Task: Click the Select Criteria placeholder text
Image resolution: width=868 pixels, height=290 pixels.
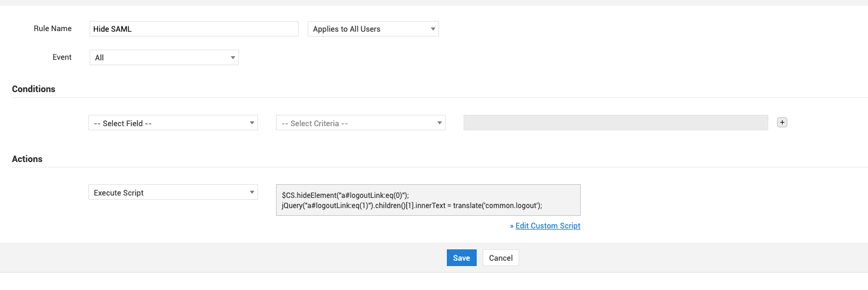Action: tap(315, 123)
